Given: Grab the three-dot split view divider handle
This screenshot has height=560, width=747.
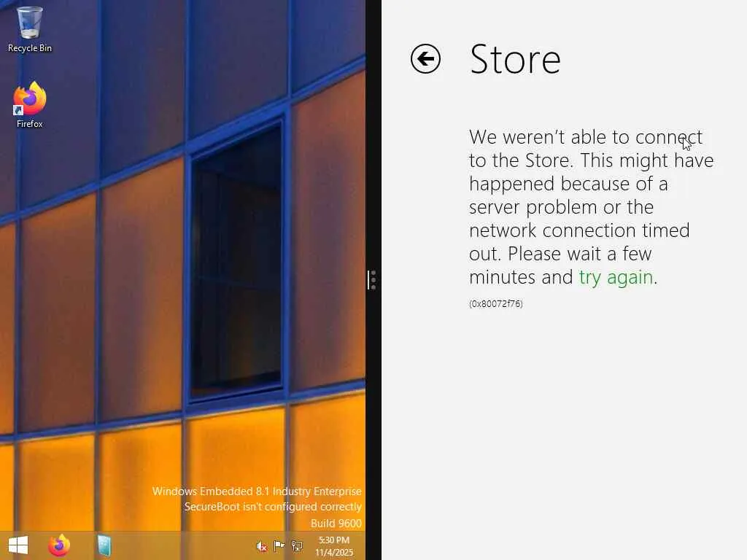Looking at the screenshot, I should point(373,280).
